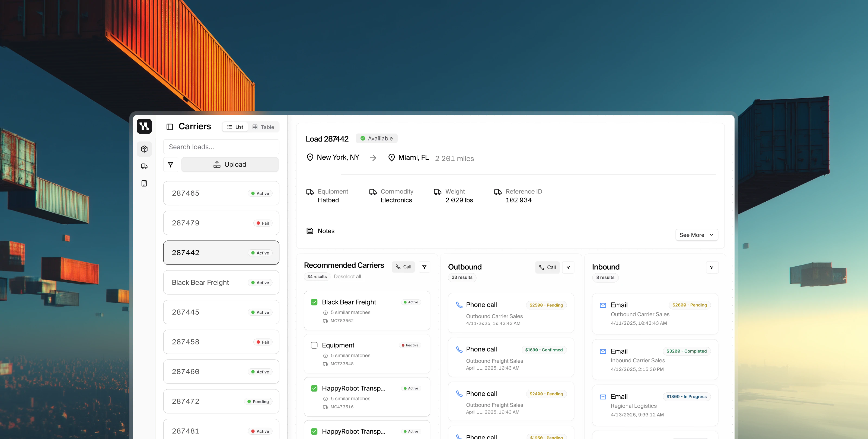Image resolution: width=868 pixels, height=439 pixels.
Task: Expand the See More dropdown
Action: click(x=697, y=235)
